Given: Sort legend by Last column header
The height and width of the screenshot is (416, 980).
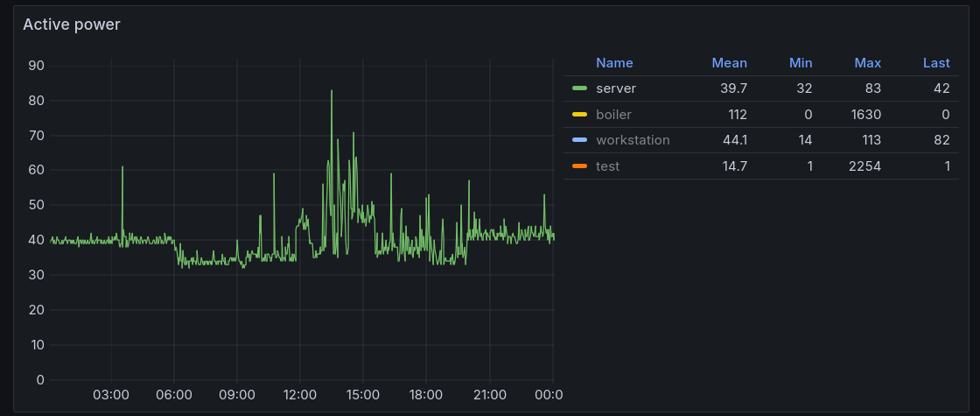Looking at the screenshot, I should (x=935, y=63).
